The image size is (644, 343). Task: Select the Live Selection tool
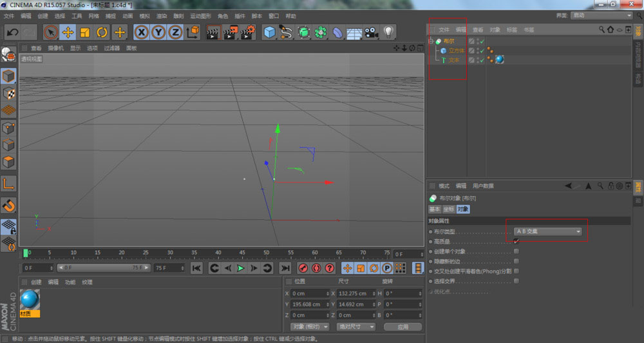pyautogui.click(x=50, y=32)
